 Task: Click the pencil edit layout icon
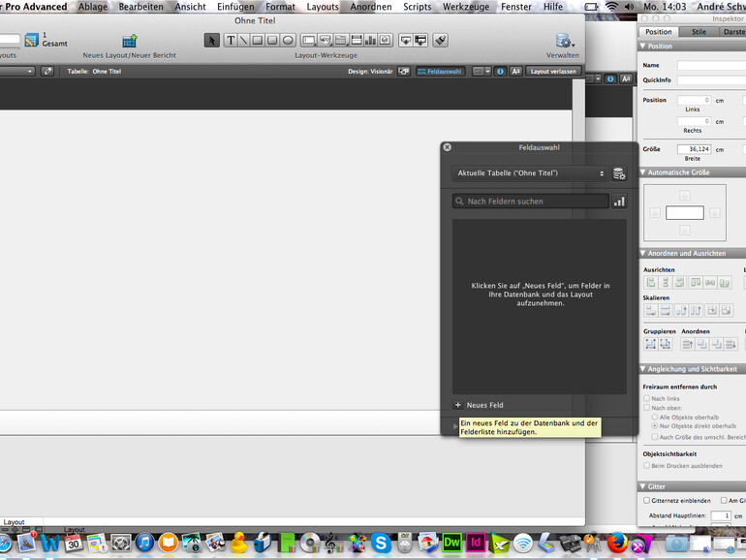pos(47,72)
